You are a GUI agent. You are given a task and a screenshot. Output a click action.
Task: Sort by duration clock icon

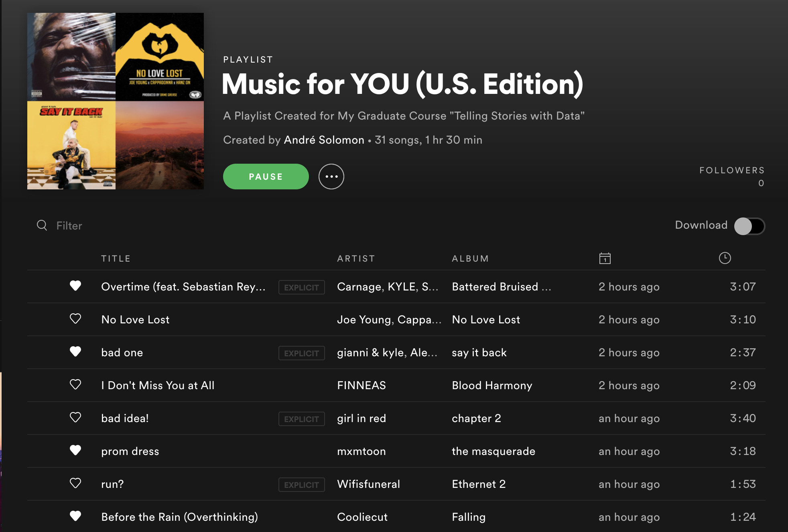click(x=725, y=258)
